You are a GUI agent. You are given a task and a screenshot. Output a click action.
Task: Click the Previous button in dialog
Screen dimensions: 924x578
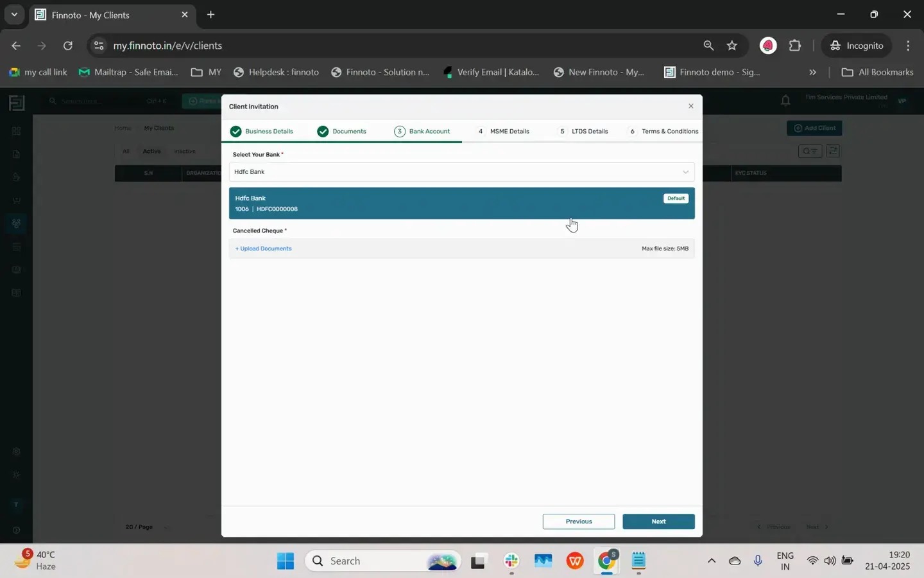pyautogui.click(x=578, y=521)
